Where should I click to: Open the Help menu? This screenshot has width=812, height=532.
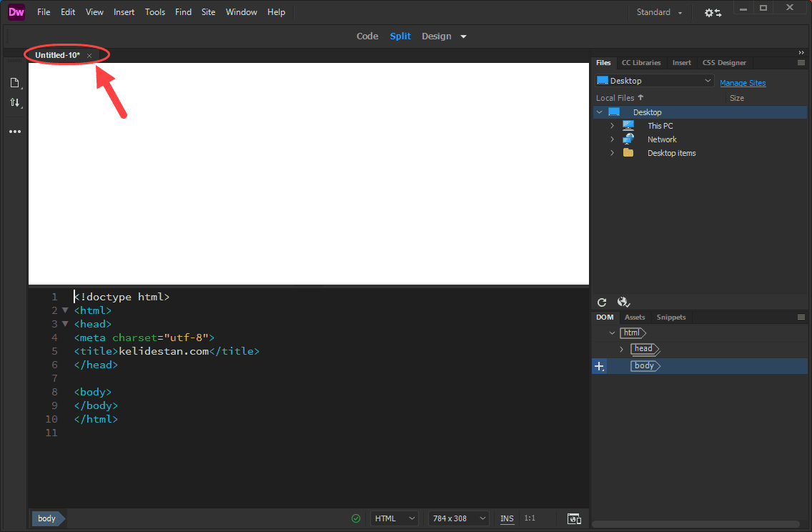pos(276,12)
